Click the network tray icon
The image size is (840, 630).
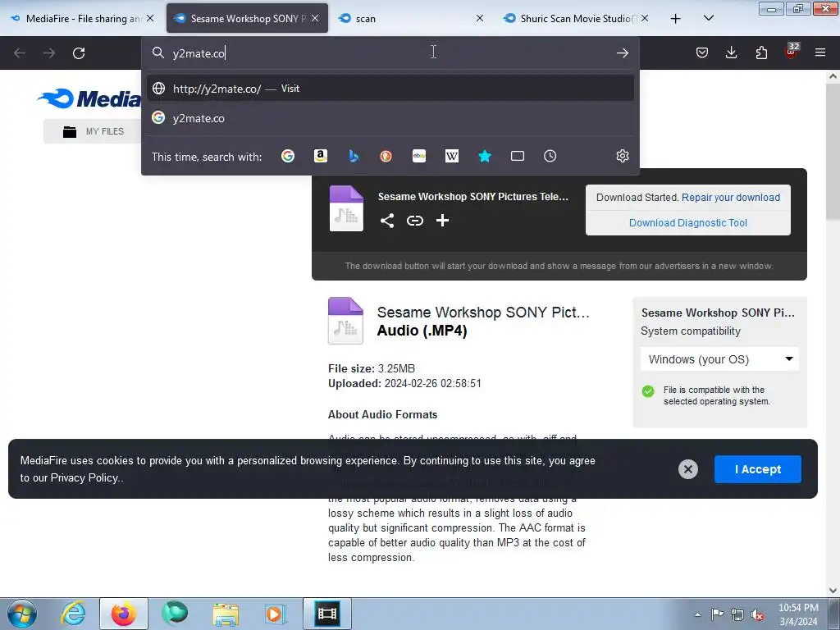pos(737,614)
